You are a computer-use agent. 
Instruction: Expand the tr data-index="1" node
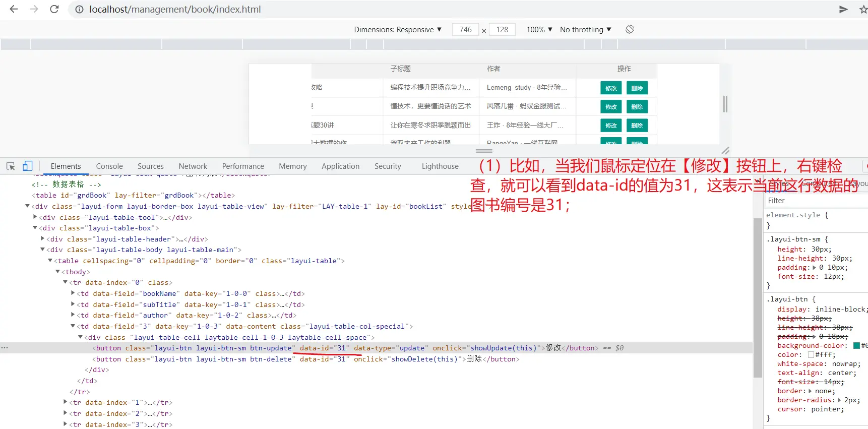click(65, 402)
